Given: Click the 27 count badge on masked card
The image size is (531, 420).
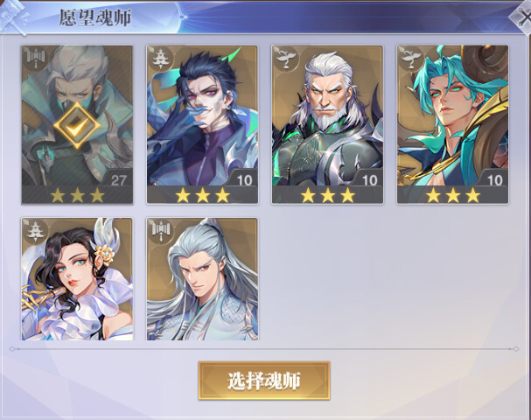Looking at the screenshot, I should tap(118, 180).
